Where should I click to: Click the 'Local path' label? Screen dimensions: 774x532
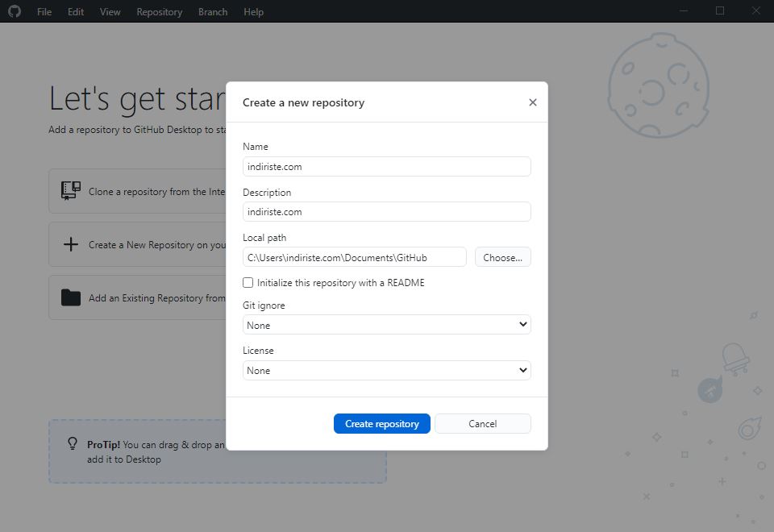coord(264,238)
